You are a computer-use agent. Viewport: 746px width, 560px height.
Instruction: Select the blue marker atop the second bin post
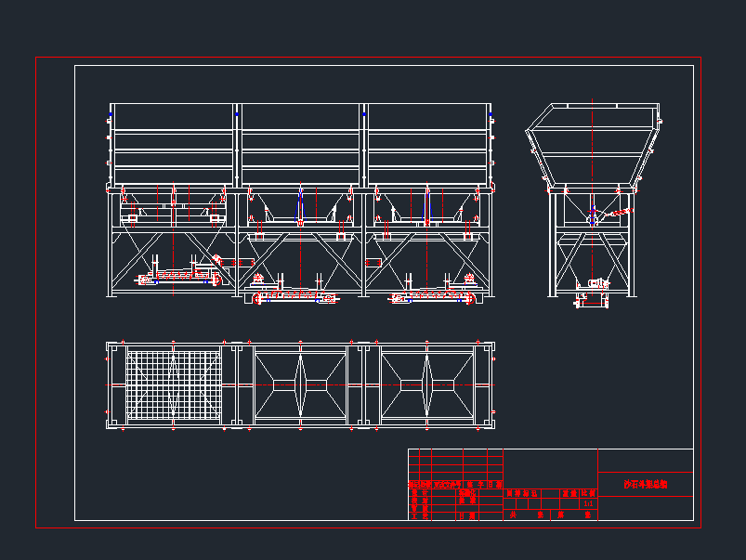(x=237, y=113)
